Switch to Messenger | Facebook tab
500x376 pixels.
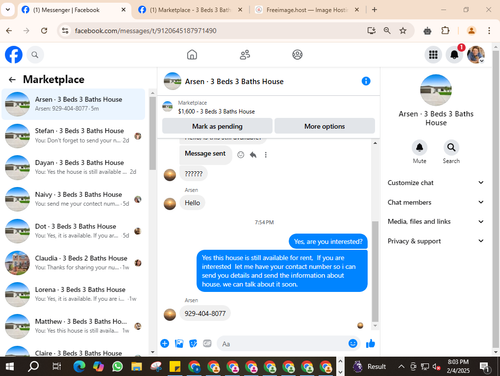click(73, 10)
